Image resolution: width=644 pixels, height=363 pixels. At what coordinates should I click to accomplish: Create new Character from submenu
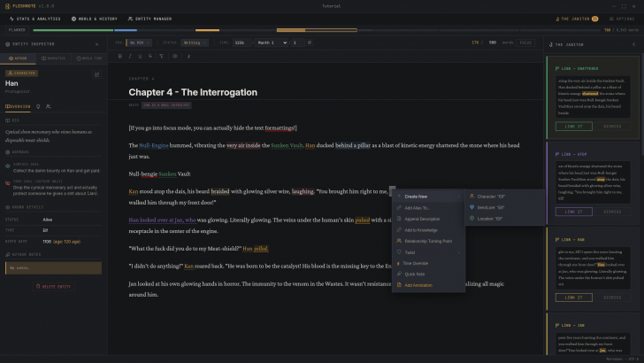tap(504, 197)
